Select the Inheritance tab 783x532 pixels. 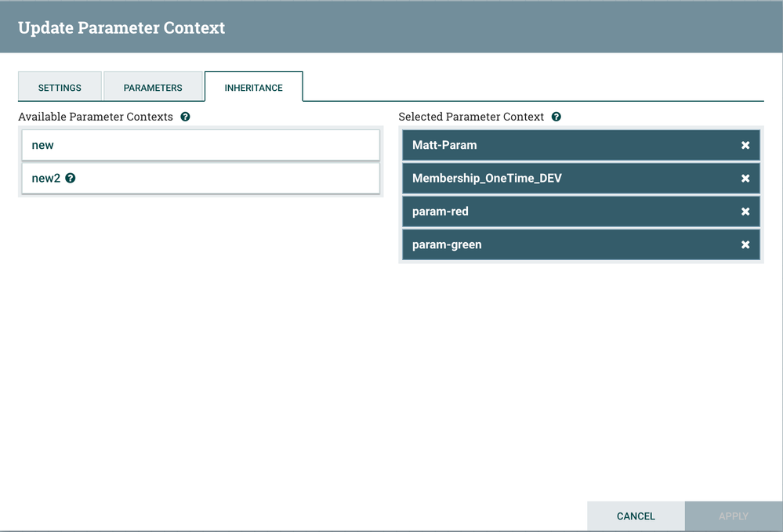coord(253,88)
